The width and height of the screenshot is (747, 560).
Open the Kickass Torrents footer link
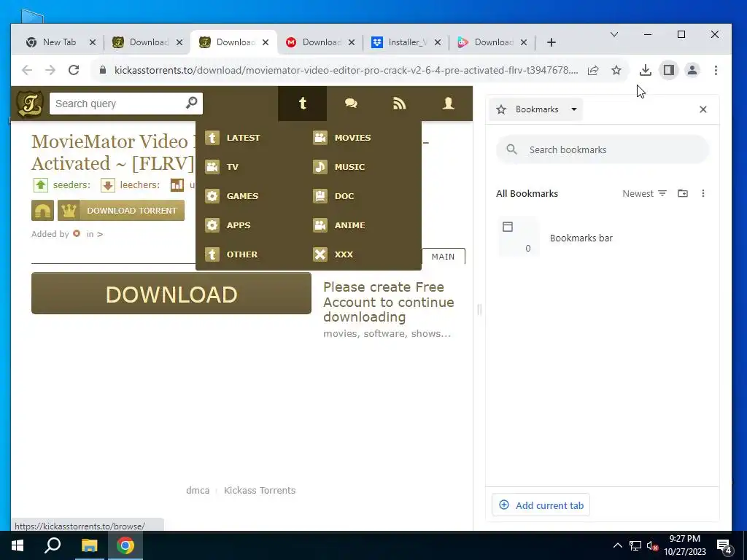point(260,491)
